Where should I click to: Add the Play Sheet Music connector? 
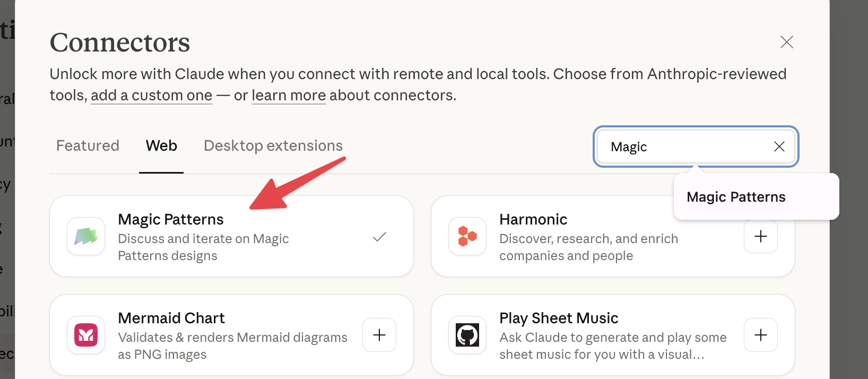[x=760, y=335]
